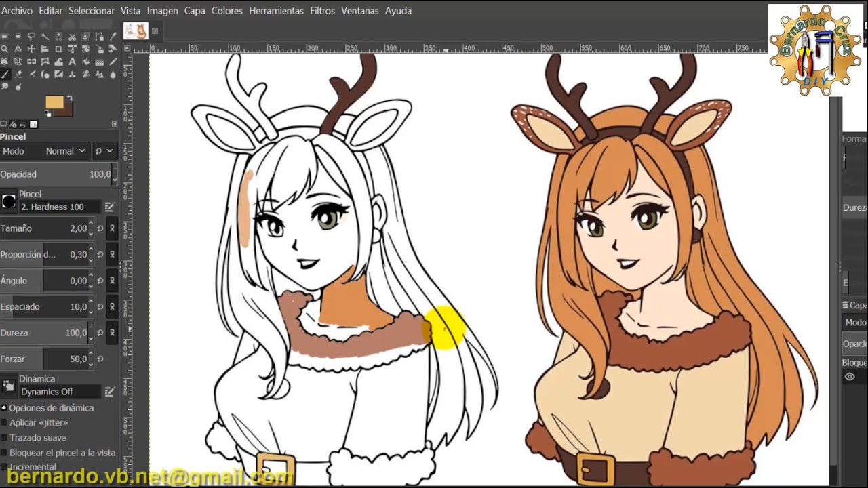868x488 pixels.
Task: Select the Airbrush tool
Action: [31, 75]
